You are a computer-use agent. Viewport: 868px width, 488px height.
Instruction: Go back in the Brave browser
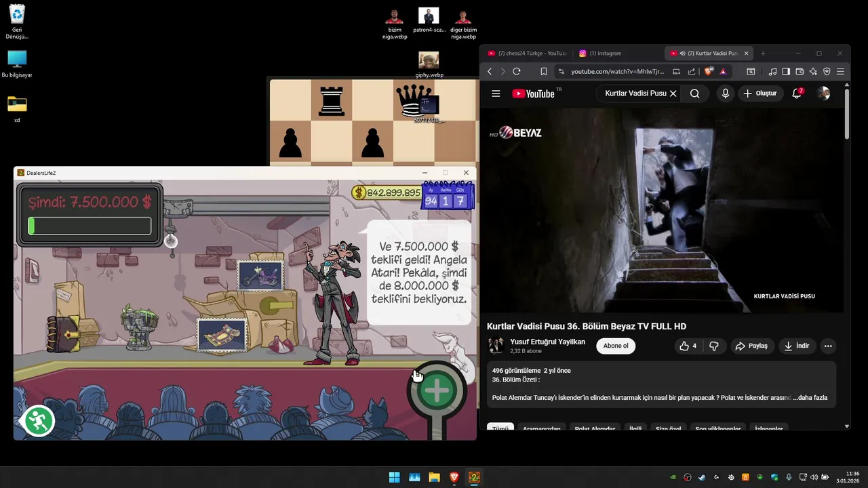point(490,71)
